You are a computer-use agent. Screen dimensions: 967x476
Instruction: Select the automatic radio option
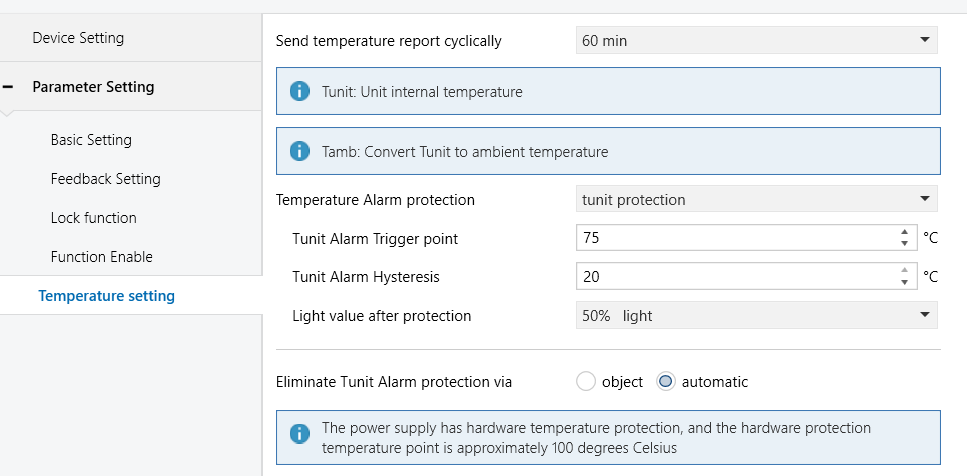point(666,382)
